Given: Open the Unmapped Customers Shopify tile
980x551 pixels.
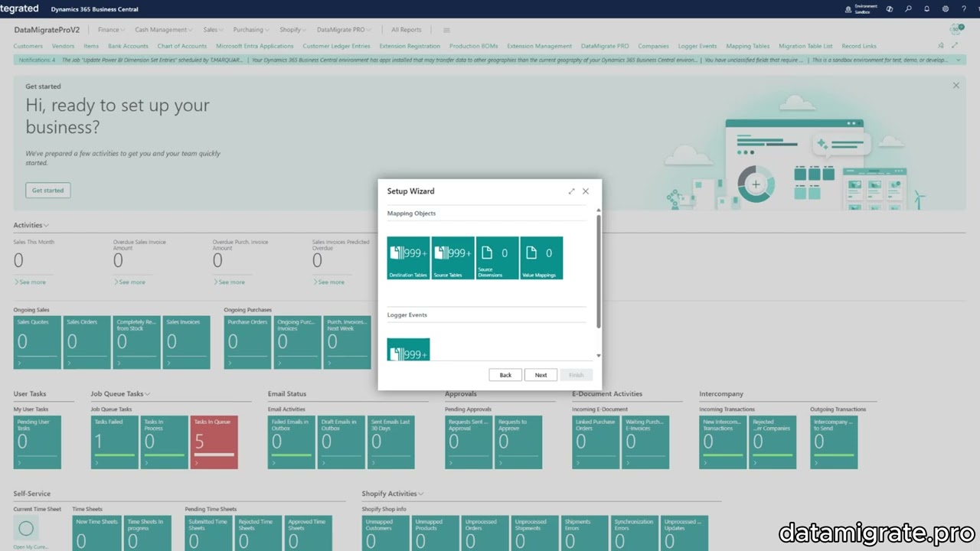Looking at the screenshot, I should point(386,533).
